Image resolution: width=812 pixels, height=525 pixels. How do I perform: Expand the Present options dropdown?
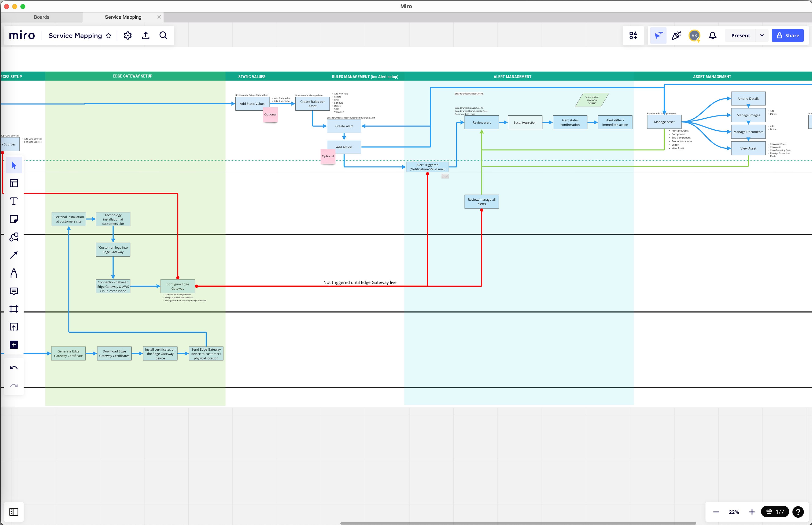pos(762,36)
